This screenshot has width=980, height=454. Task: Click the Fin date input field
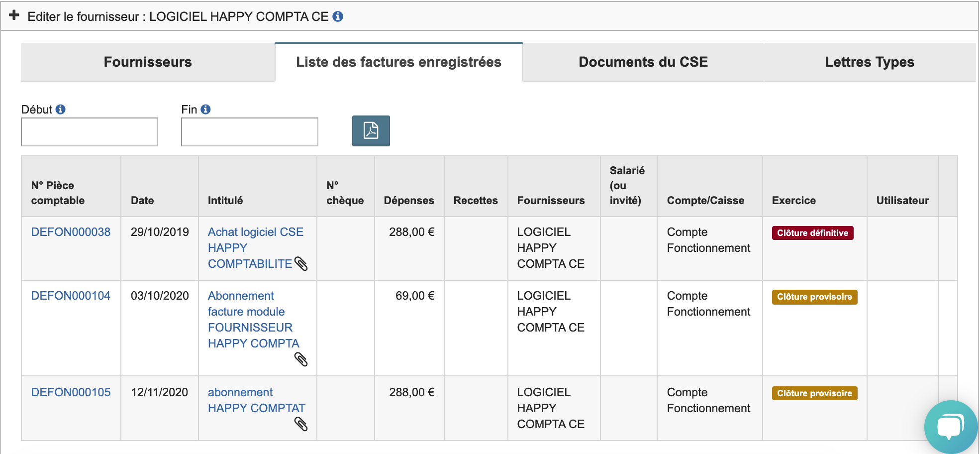point(249,132)
